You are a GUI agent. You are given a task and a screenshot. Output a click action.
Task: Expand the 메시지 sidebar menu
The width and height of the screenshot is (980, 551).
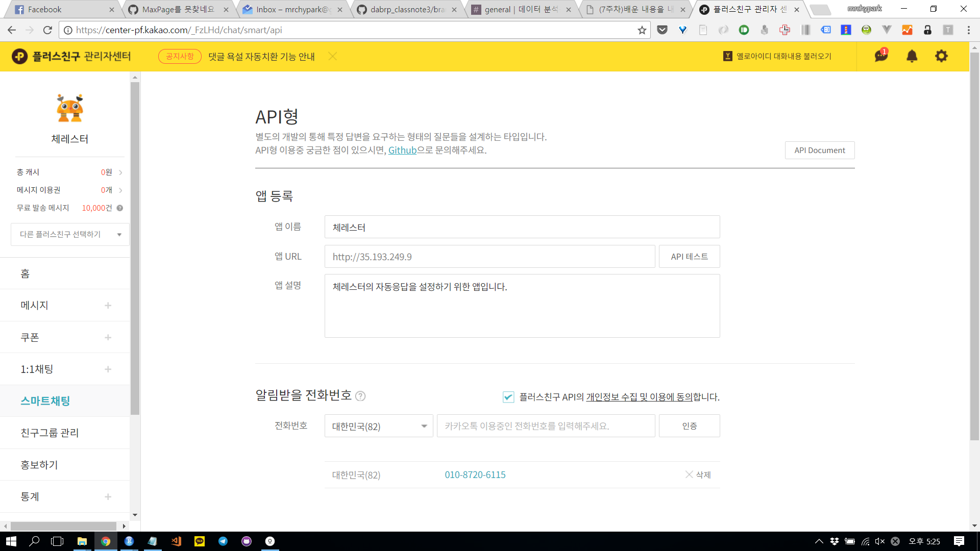tap(108, 305)
